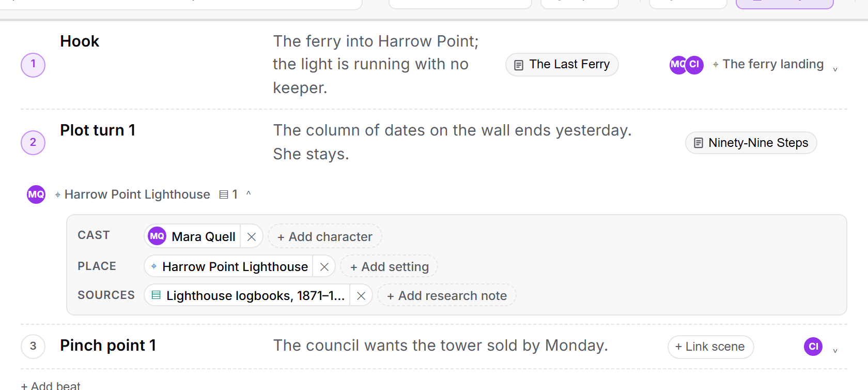Link a scene to Pinch point 1
Screen dimensions: 868x390
[710, 347]
